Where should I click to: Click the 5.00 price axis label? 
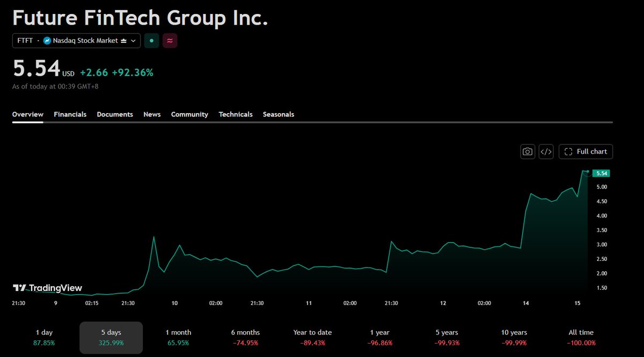tap(602, 187)
